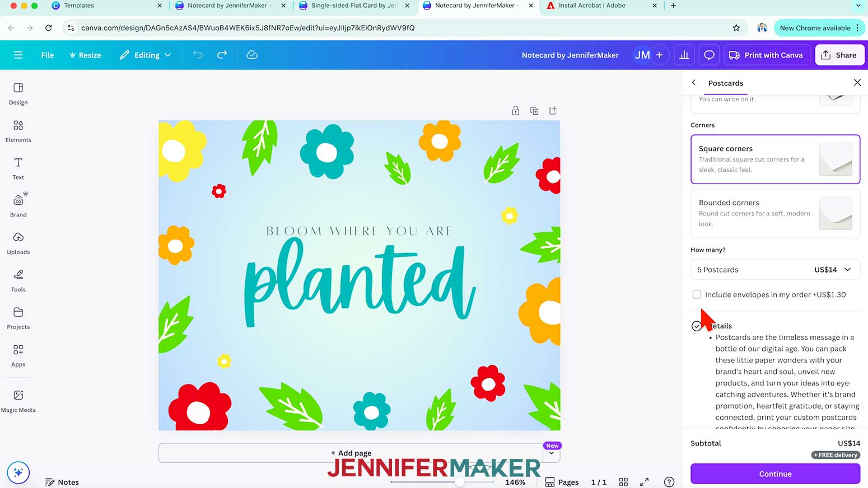Open the Resize menu
Viewport: 868px width, 488px height.
click(x=85, y=55)
